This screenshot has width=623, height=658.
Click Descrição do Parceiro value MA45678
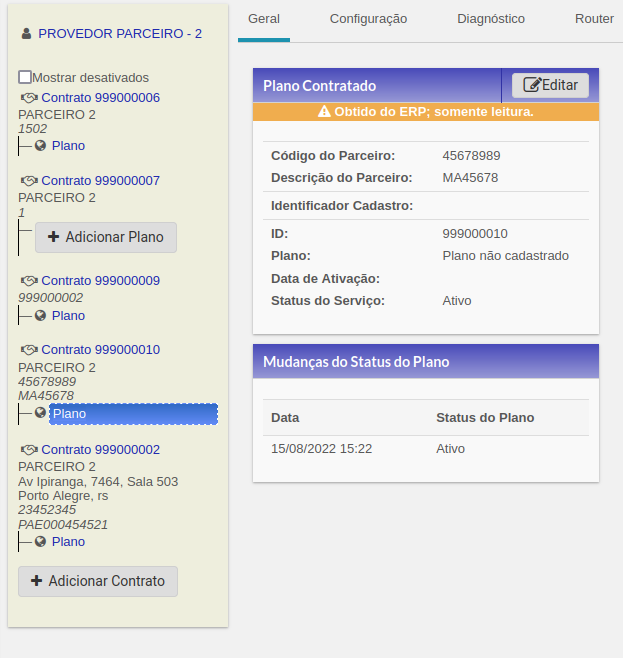click(470, 178)
